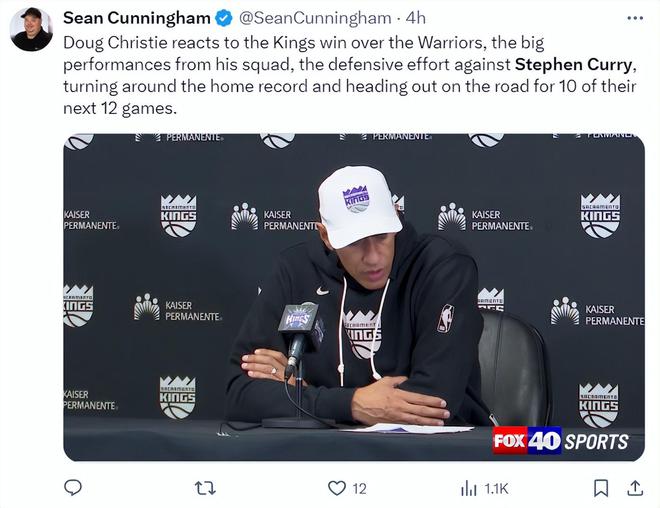View tweet analytics bar-chart icon
This screenshot has width=660, height=508.
click(468, 489)
